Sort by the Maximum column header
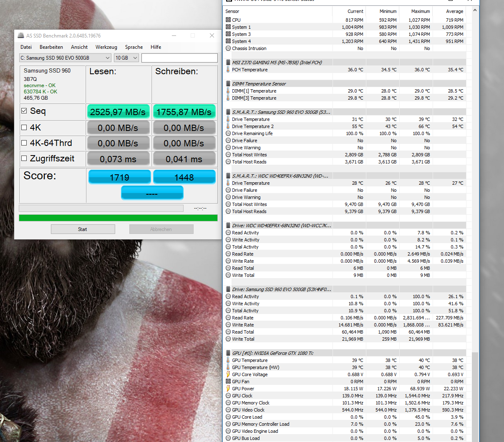Image resolution: width=504 pixels, height=442 pixels. [416, 11]
